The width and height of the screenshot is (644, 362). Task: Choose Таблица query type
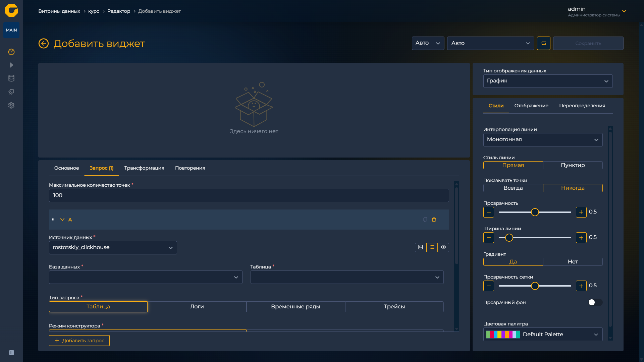click(x=98, y=307)
